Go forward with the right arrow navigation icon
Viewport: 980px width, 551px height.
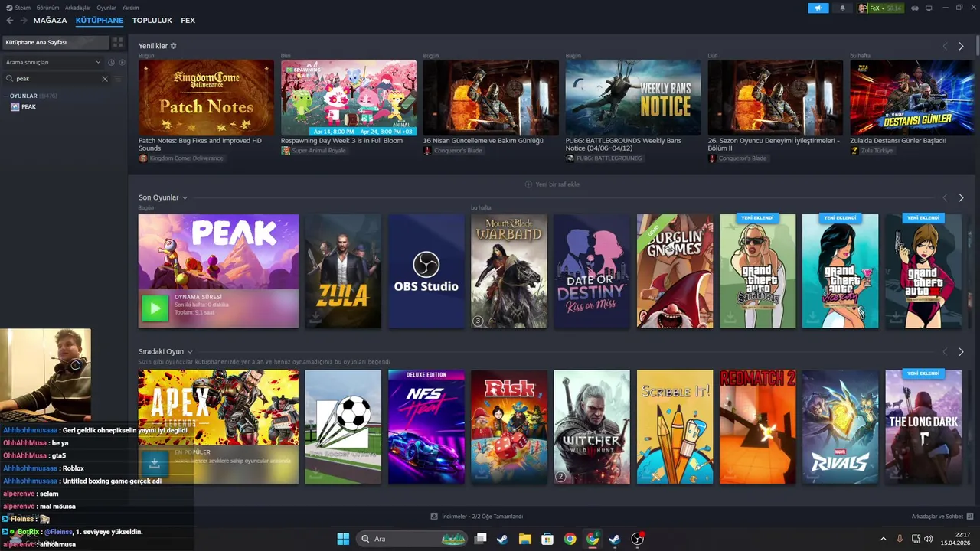[24, 21]
